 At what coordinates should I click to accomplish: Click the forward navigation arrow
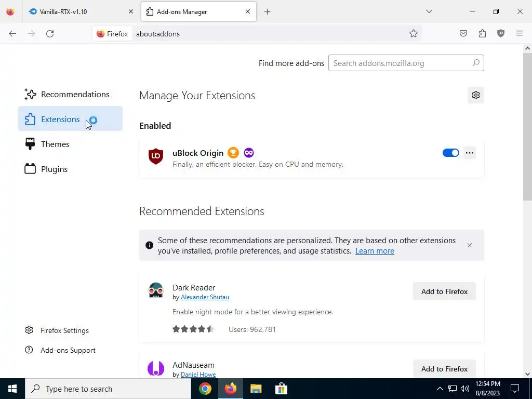pyautogui.click(x=31, y=34)
